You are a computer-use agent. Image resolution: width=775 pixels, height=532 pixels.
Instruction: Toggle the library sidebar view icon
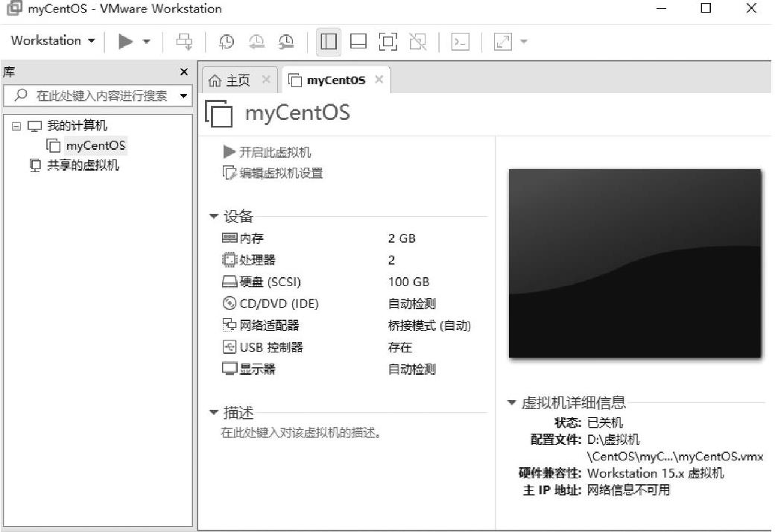pos(329,42)
